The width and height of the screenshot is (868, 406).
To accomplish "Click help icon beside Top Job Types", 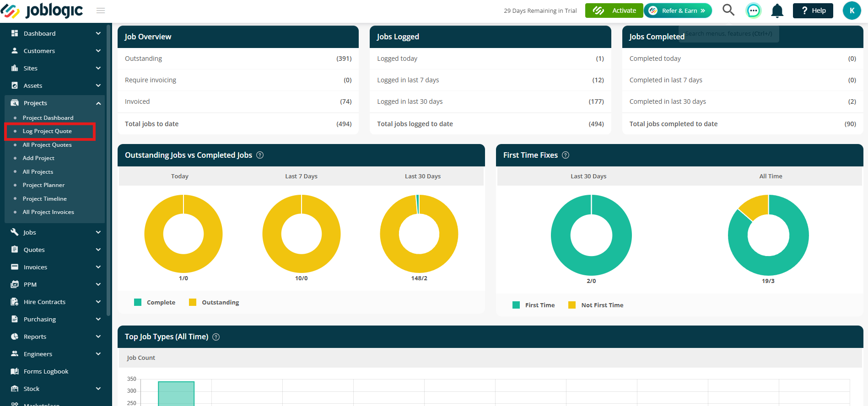I will 216,337.
